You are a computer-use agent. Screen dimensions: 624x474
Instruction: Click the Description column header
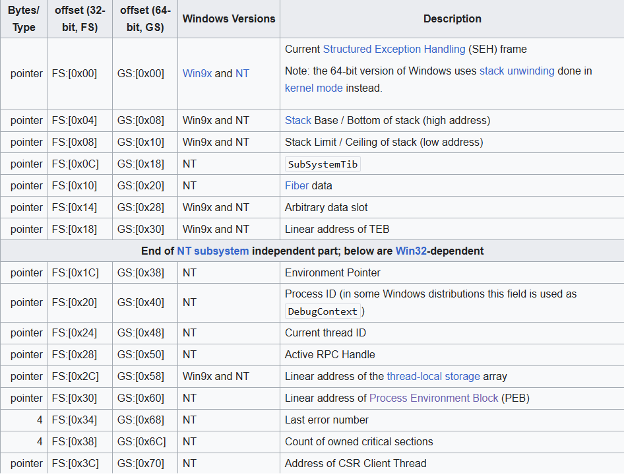coord(452,19)
